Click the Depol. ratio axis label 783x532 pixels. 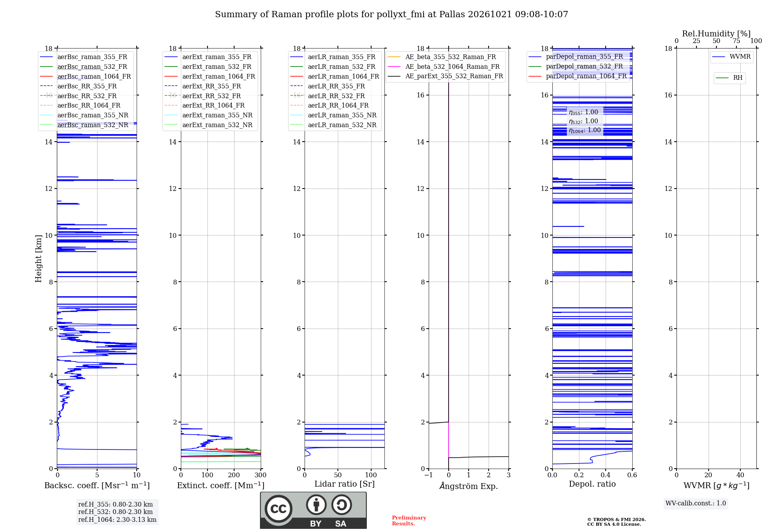pyautogui.click(x=592, y=484)
